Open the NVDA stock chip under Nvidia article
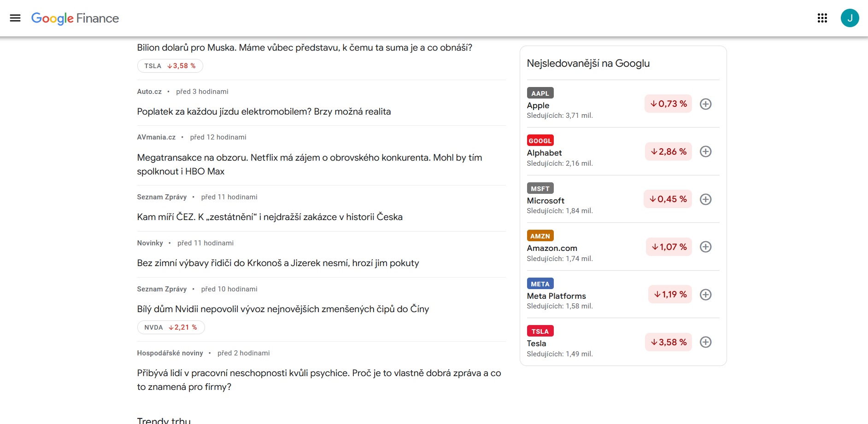Viewport: 868px width, 424px height. [170, 327]
